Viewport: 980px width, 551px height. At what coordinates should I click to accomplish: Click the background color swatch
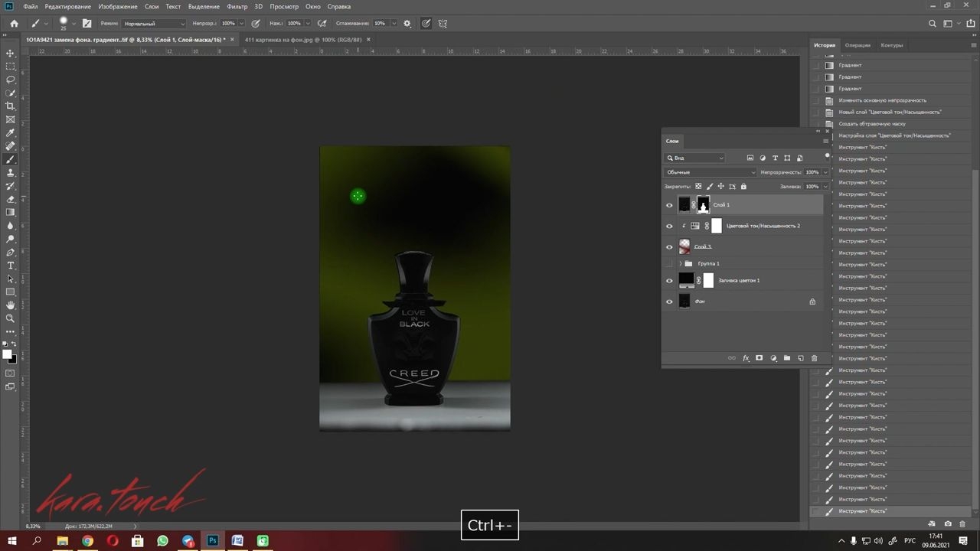pos(13,359)
